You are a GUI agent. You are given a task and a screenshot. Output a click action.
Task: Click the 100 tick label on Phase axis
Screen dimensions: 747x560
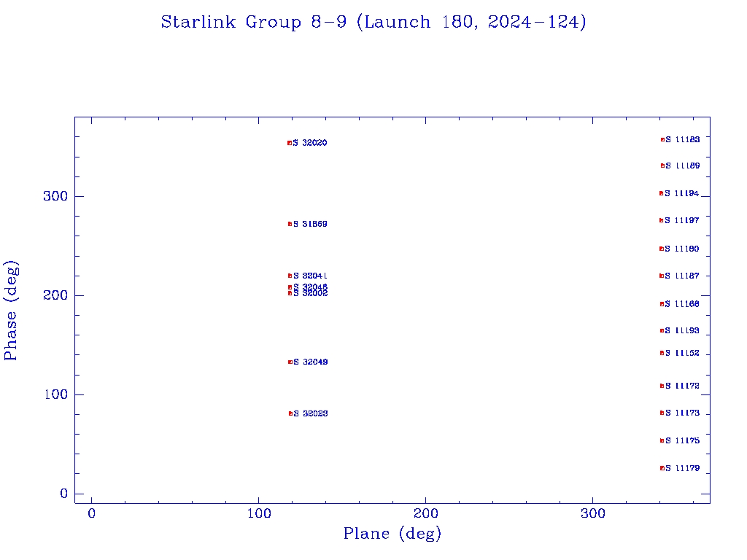[55, 394]
